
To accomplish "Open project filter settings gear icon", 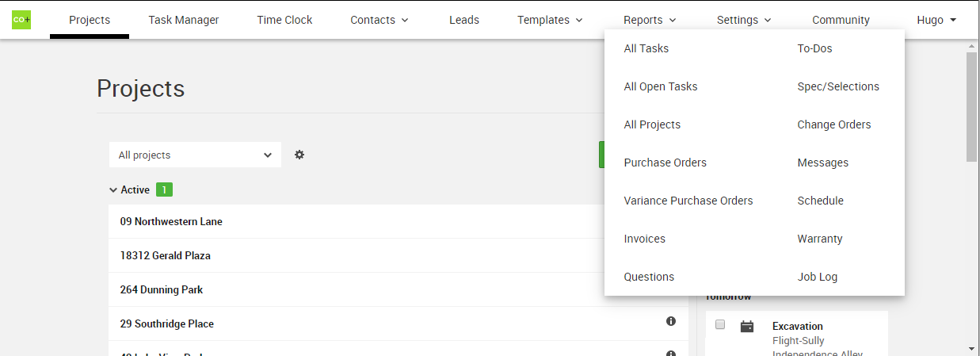I will coord(299,155).
